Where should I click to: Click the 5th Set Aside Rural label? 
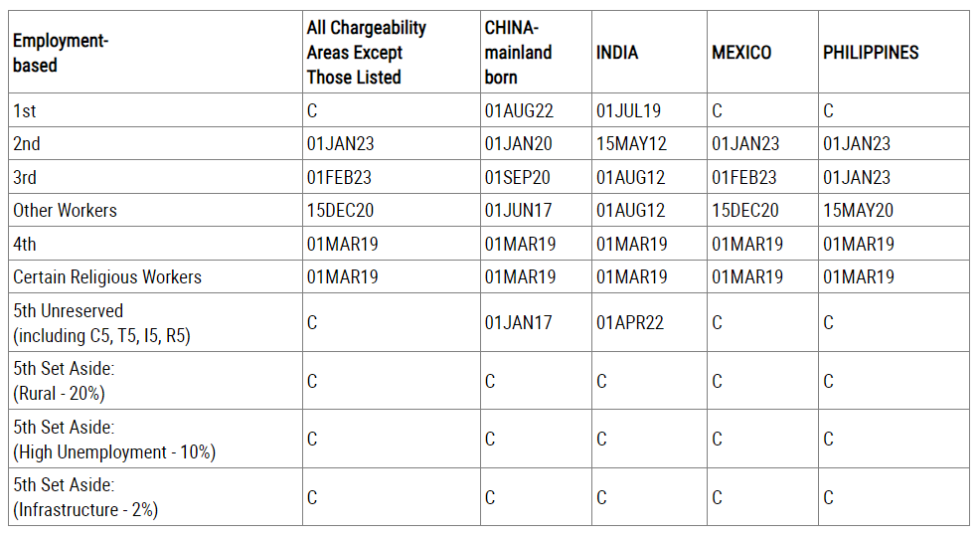tap(64, 381)
